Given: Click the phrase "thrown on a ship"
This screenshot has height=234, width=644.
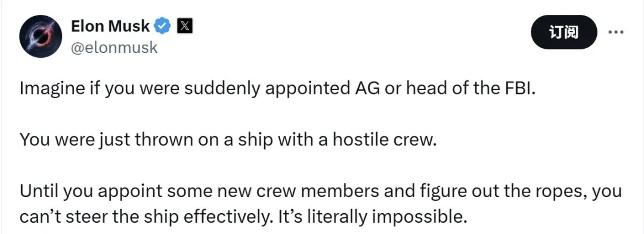Looking at the screenshot, I should [203, 141].
